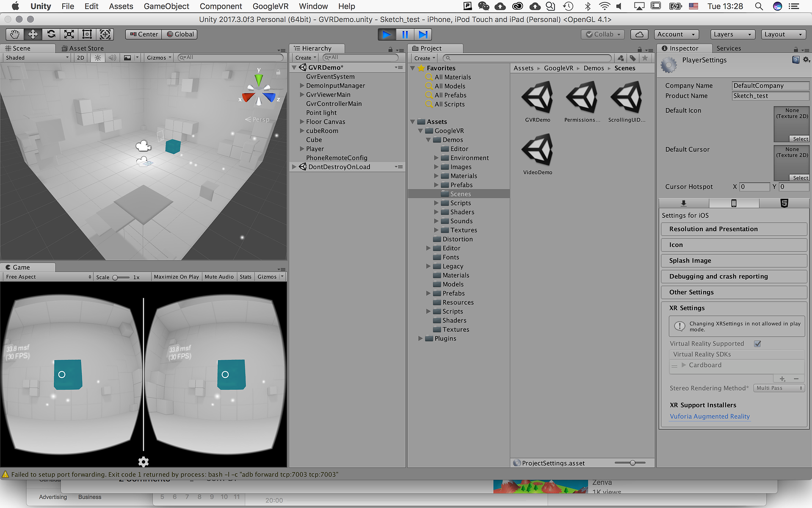Open the scene Gizmos dropdown

click(x=159, y=58)
